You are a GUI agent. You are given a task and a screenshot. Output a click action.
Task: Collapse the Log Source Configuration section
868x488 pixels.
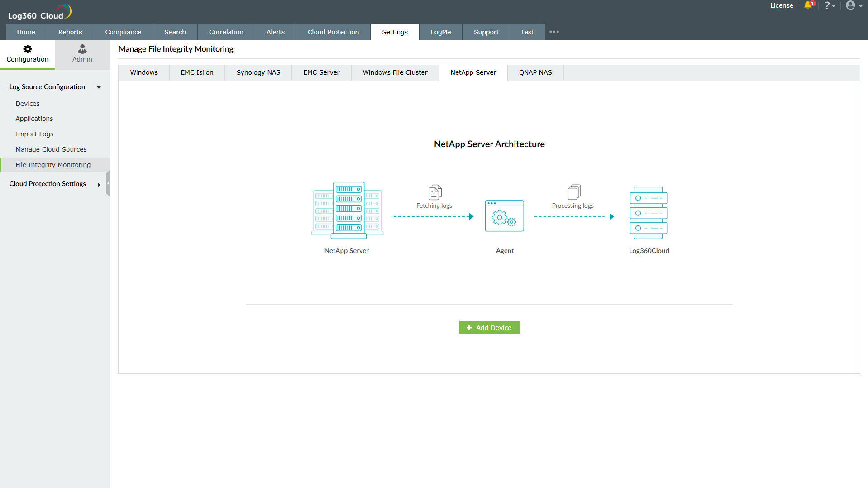tap(99, 87)
